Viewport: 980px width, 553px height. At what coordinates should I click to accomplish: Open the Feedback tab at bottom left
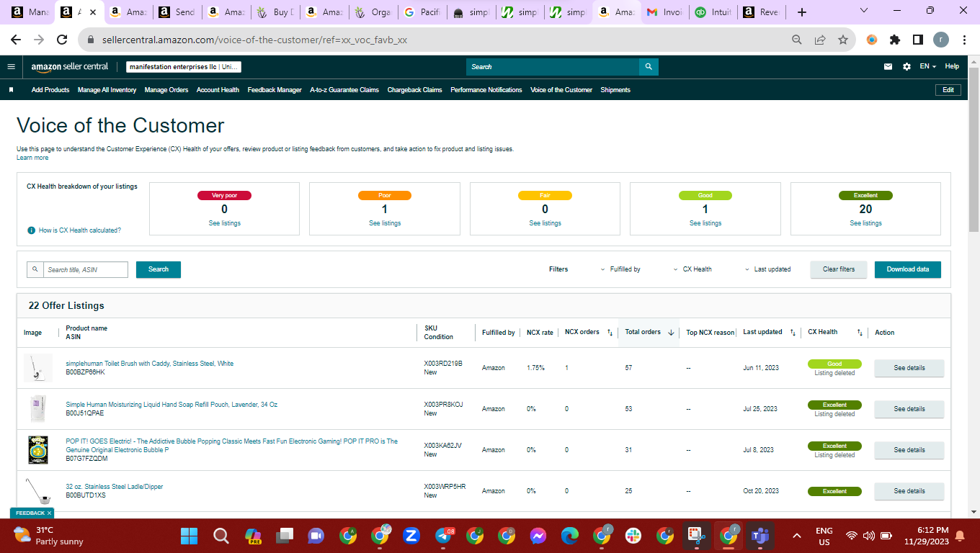coord(32,513)
